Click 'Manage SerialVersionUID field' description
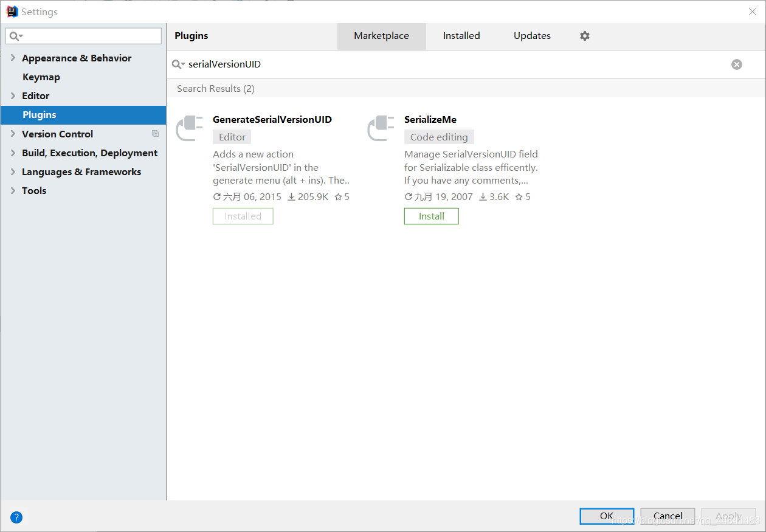Viewport: 766px width, 532px height. point(471,167)
